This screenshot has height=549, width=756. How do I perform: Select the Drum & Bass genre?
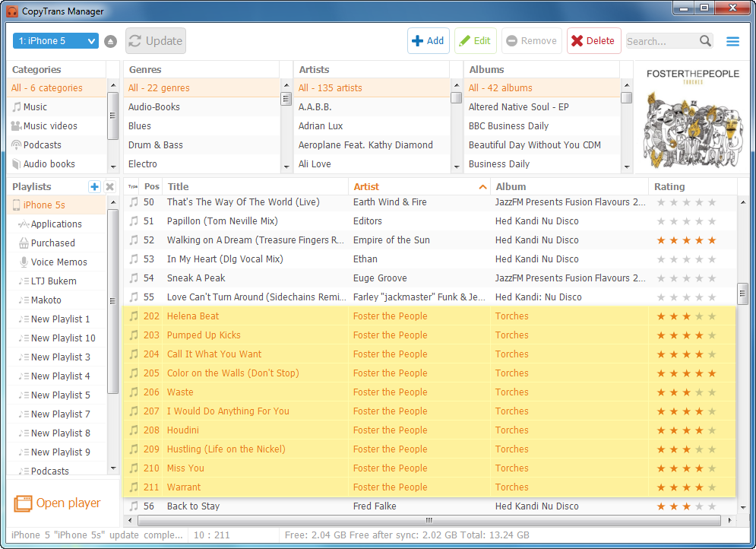201,145
